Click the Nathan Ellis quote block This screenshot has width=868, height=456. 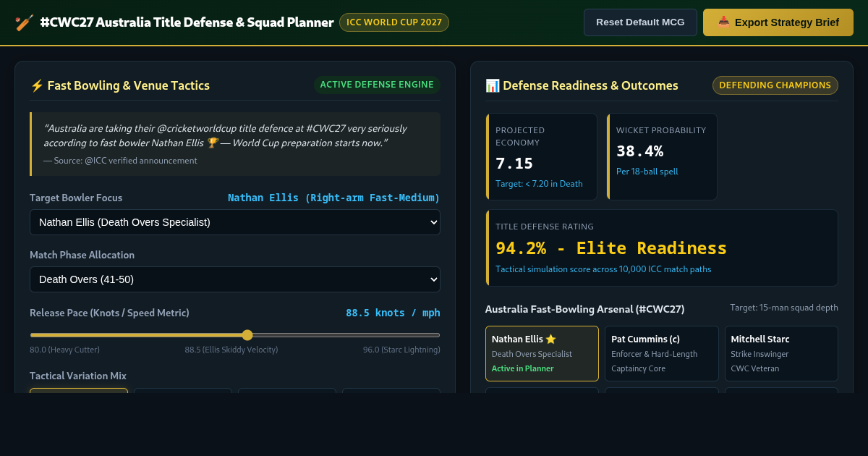[x=235, y=144]
